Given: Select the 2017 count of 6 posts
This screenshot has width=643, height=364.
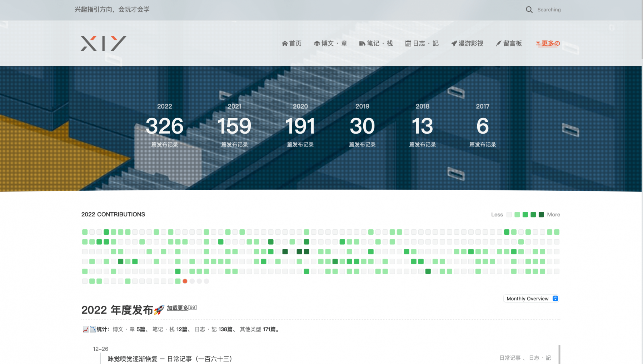Looking at the screenshot, I should (483, 126).
